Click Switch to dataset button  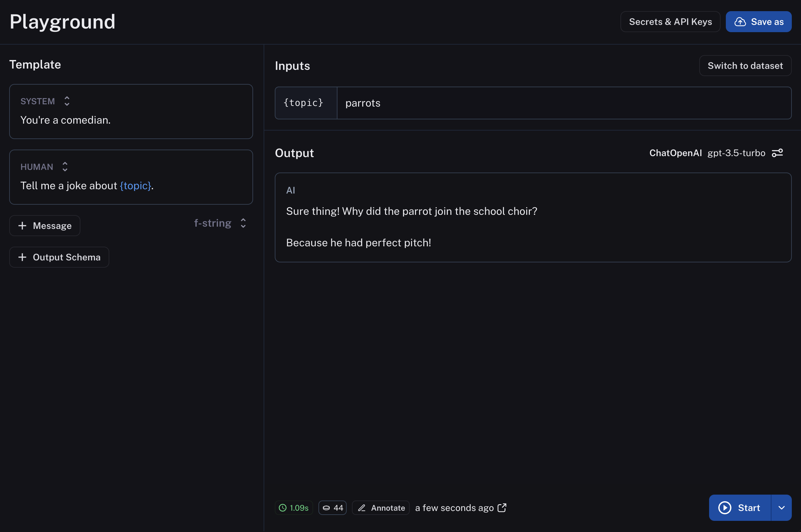[745, 66]
